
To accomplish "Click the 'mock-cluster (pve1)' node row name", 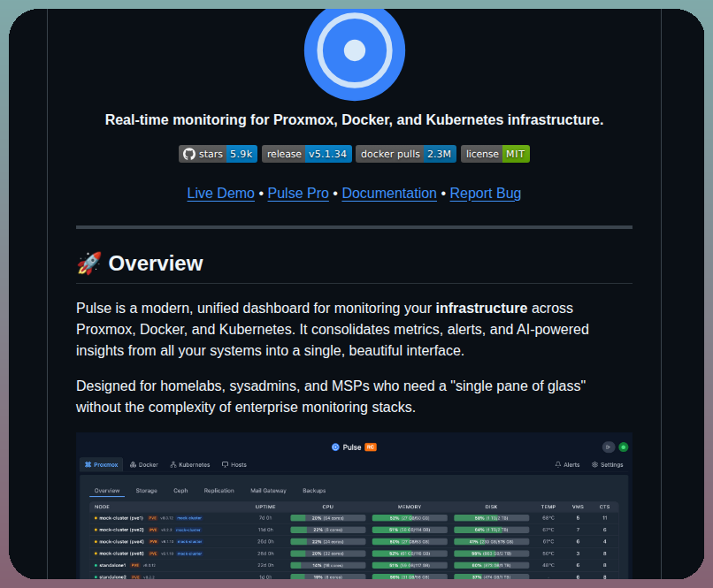I will pos(121,518).
